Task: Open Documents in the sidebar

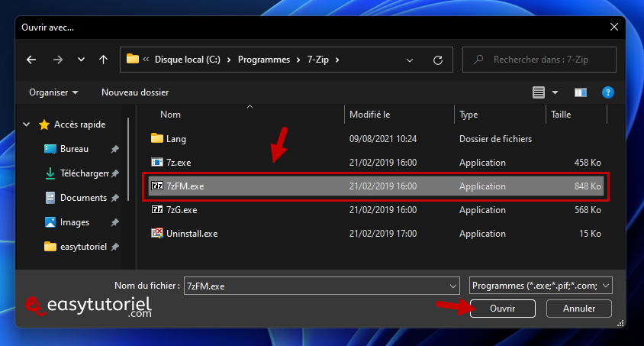Action: pos(83,198)
